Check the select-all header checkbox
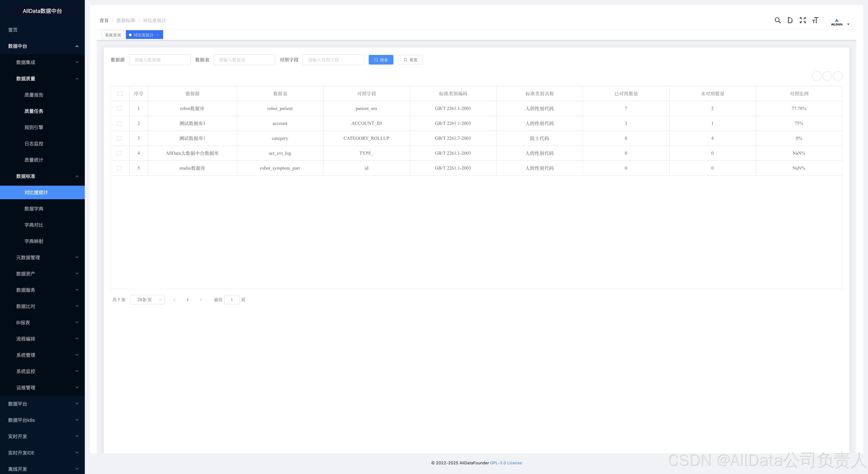868x474 pixels. coord(120,94)
